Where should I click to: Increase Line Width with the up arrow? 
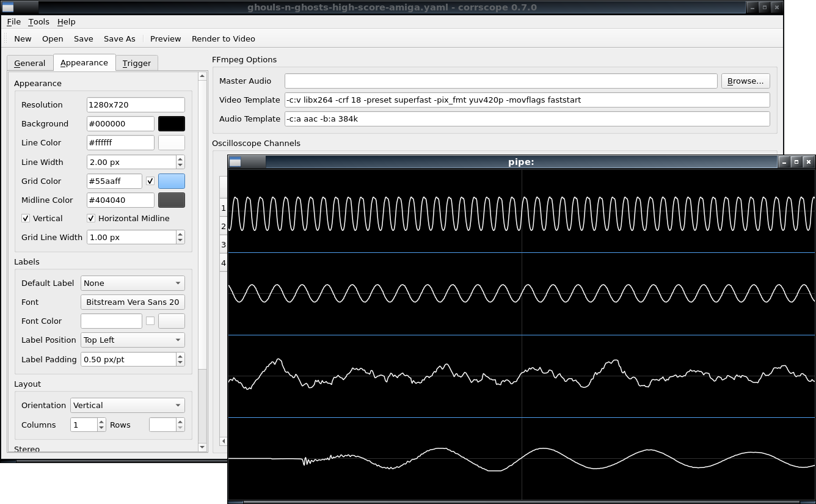(x=180, y=159)
